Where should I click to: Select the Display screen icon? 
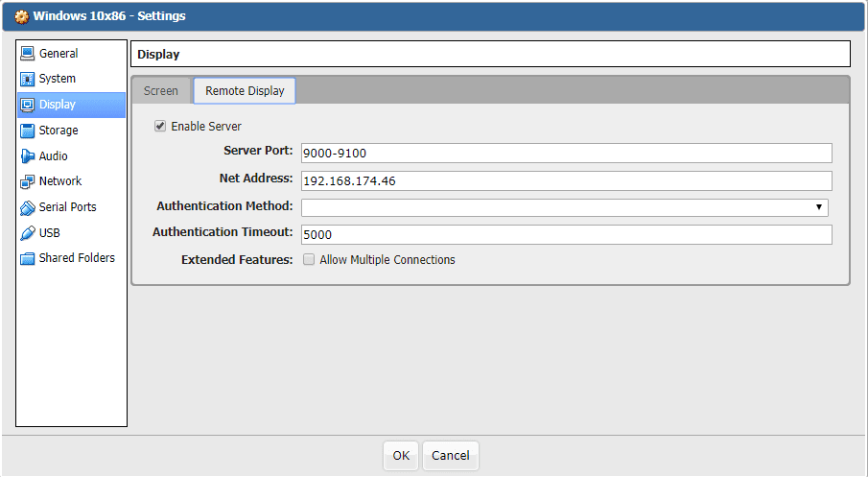27,105
